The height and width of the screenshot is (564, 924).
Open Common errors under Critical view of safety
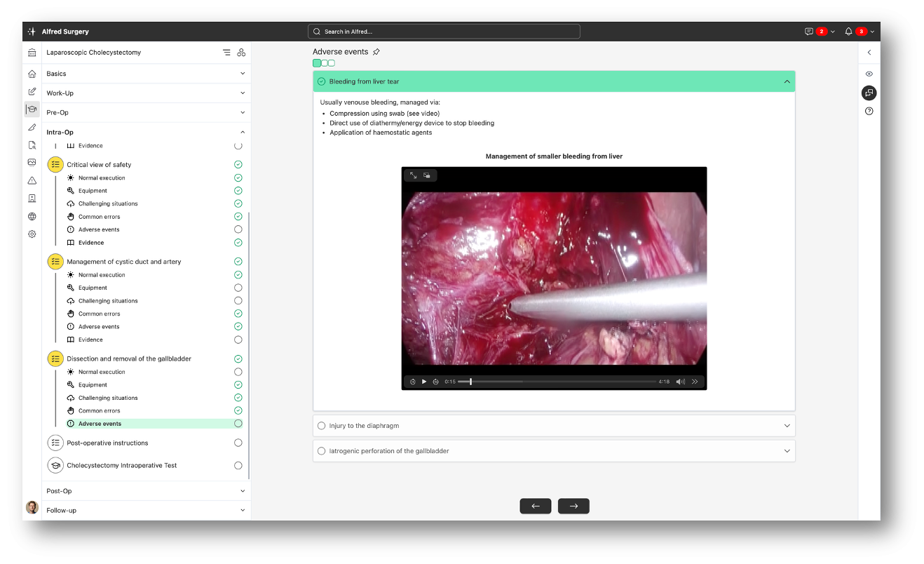coord(100,217)
